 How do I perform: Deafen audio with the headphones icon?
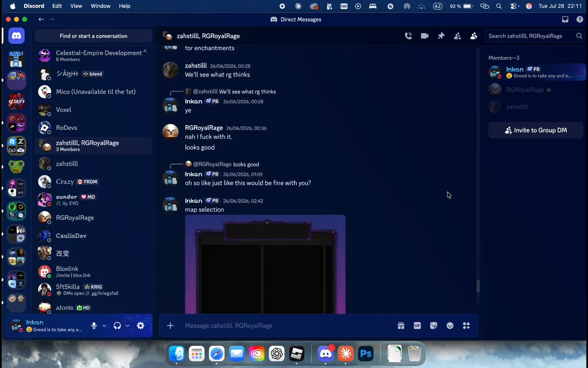click(x=117, y=326)
